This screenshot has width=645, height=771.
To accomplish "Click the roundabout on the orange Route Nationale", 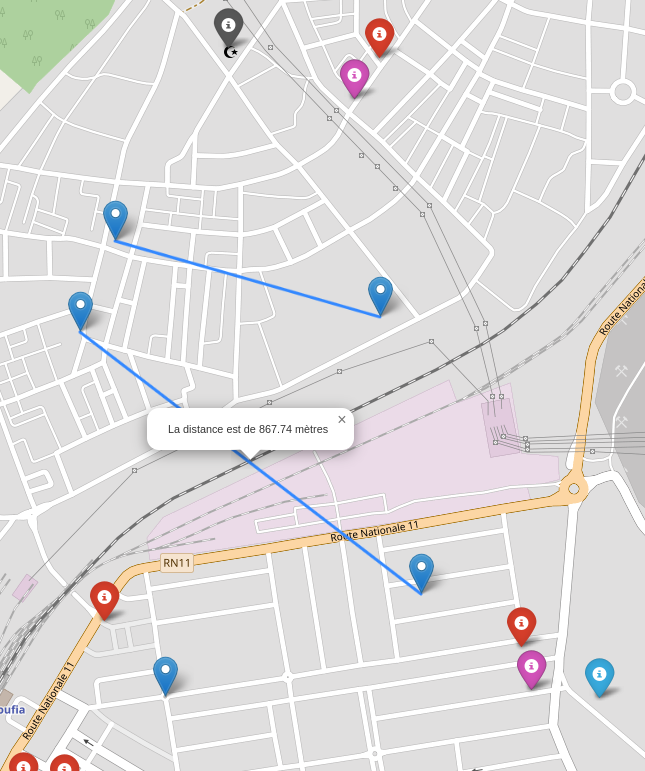I will point(574,489).
